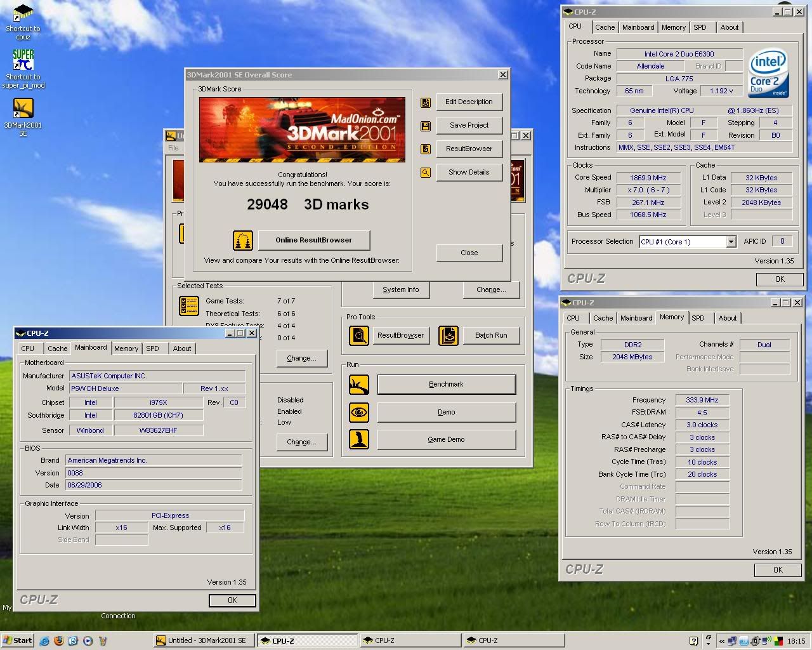Viewport: 812px width, 650px height.
Task: Launch Windows Media Player from Quick Launch
Action: 88,641
